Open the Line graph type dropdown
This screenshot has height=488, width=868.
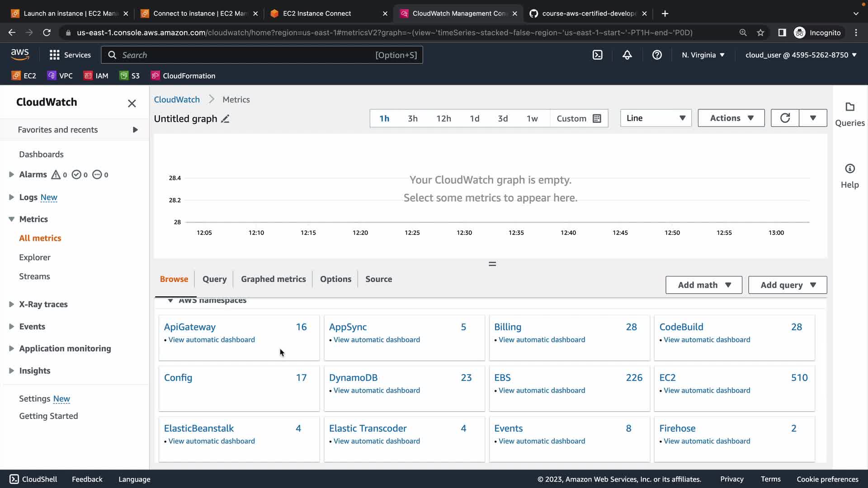(x=656, y=118)
